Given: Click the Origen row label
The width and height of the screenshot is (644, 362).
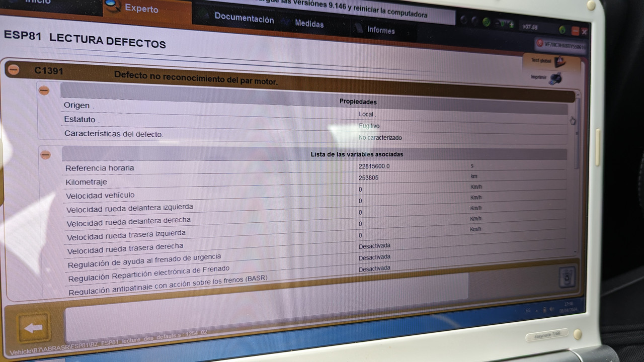Looking at the screenshot, I should [78, 105].
